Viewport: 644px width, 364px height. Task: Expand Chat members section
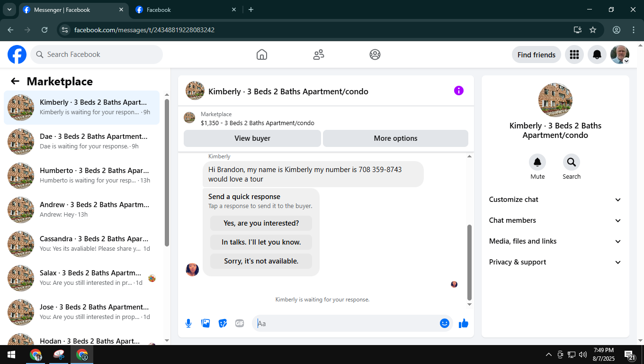click(555, 220)
